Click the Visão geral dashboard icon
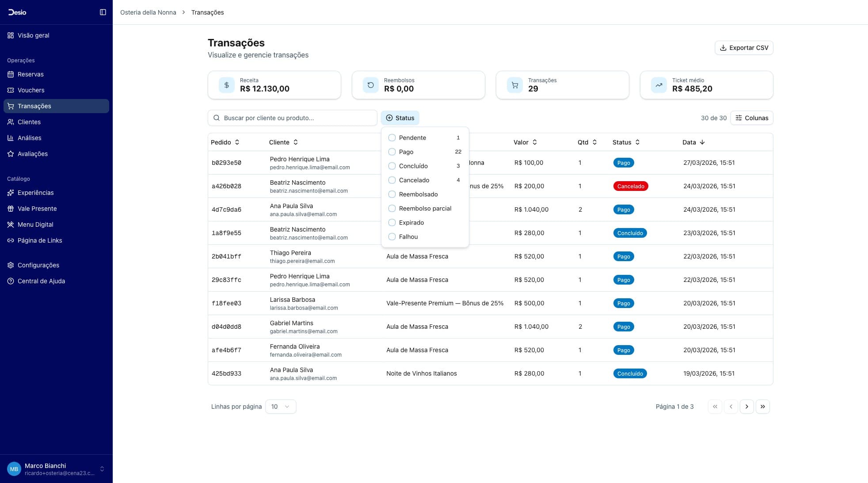Screen dimensions: 868x483 11,35
